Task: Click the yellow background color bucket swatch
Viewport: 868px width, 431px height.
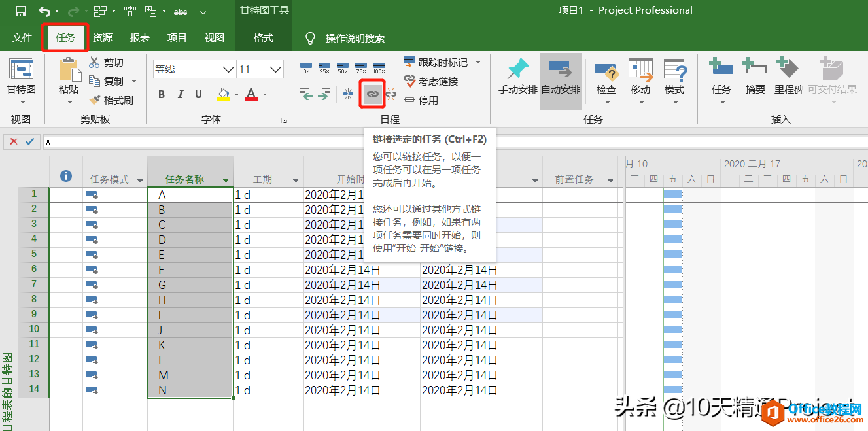Action: tap(223, 95)
